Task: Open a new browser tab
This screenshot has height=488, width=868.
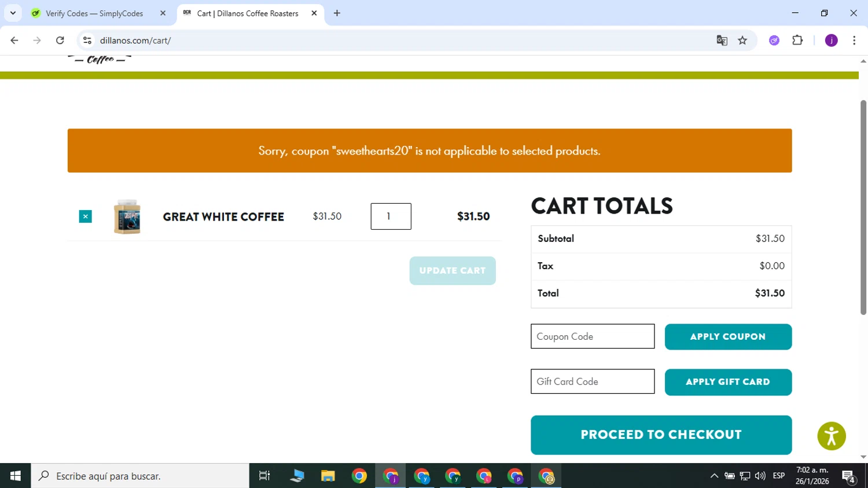Action: point(337,13)
